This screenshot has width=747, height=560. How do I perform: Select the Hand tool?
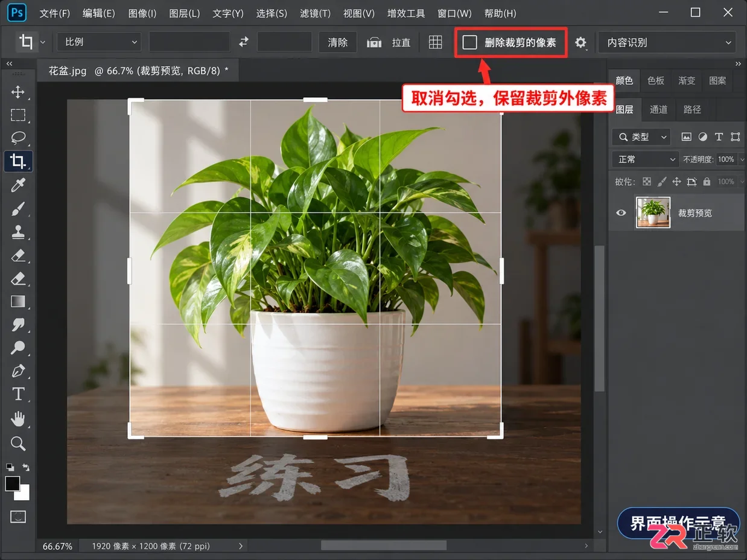click(x=17, y=418)
